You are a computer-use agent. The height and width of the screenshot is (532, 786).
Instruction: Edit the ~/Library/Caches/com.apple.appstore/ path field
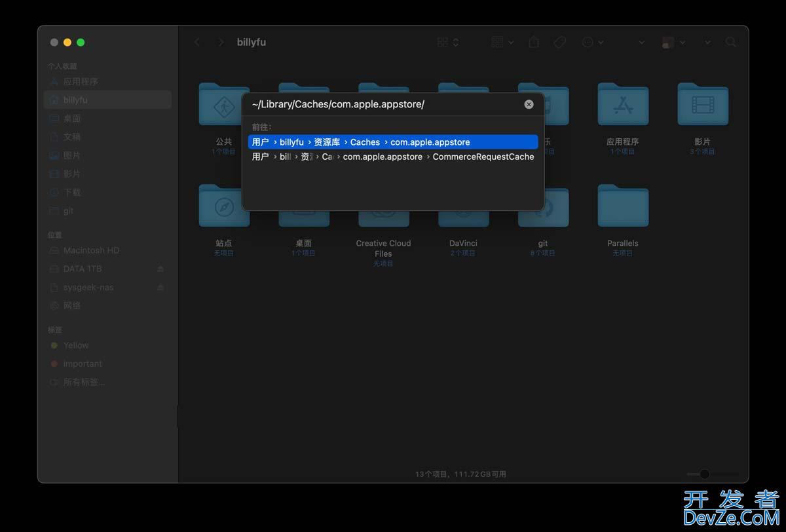(386, 104)
